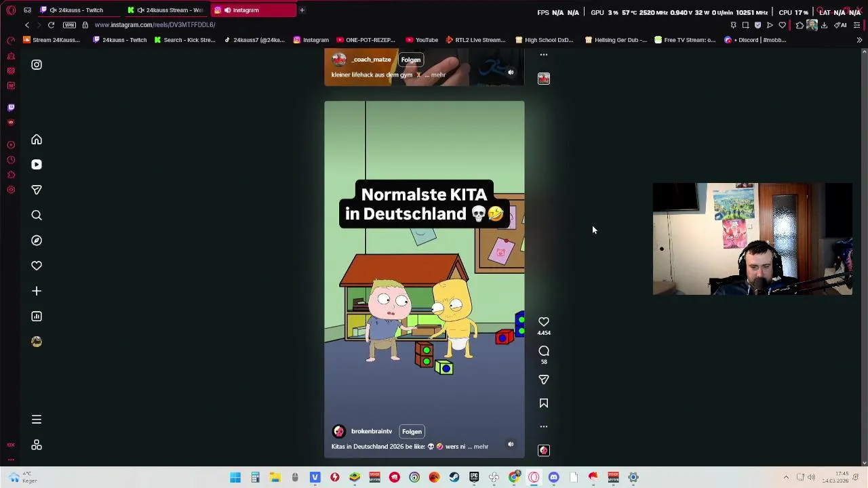Select the Instagram browser tab
Image resolution: width=868 pixels, height=488 pixels.
[x=254, y=10]
